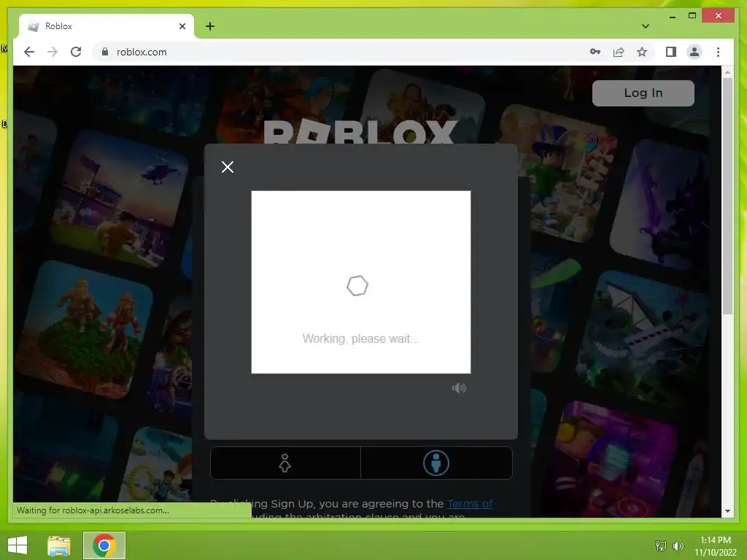Click the captcha loading hexagon spinner

357,286
